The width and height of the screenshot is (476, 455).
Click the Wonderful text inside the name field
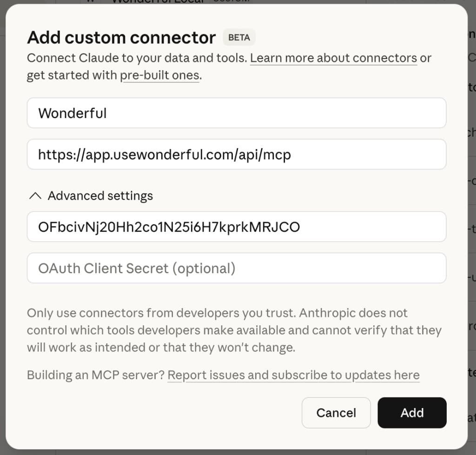[72, 113]
